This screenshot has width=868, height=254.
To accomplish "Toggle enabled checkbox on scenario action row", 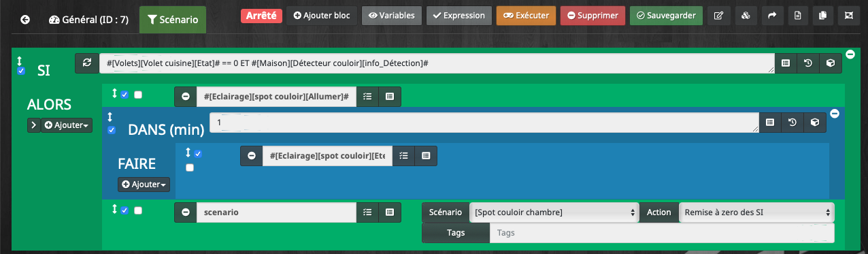I will (x=124, y=210).
